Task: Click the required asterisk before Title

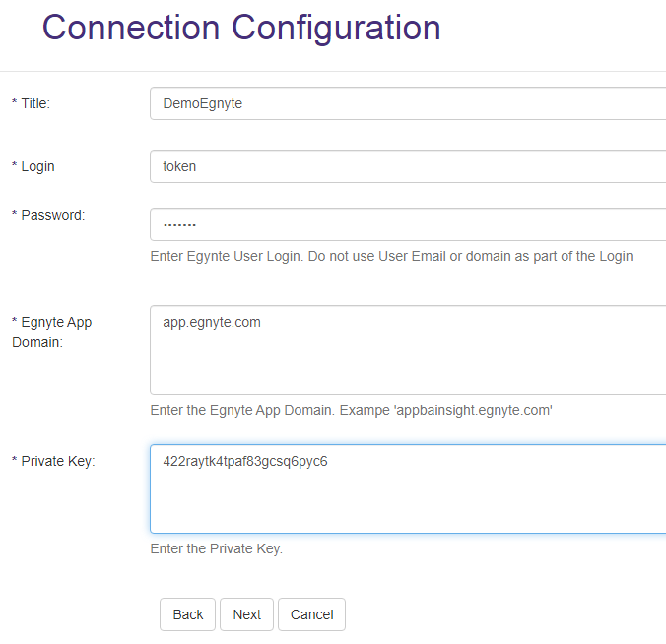Action: point(14,104)
